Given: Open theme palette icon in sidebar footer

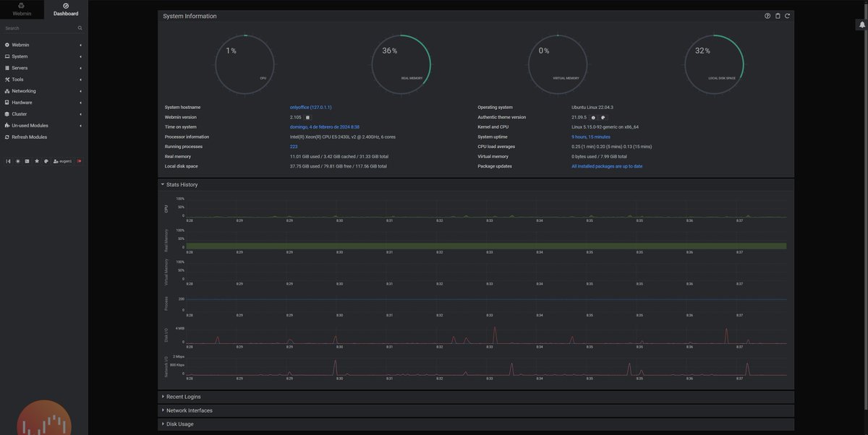Looking at the screenshot, I should (x=46, y=161).
